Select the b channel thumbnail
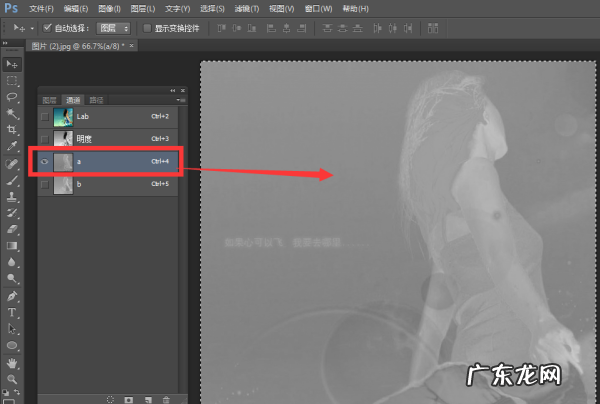The height and width of the screenshot is (404, 600). coord(63,184)
